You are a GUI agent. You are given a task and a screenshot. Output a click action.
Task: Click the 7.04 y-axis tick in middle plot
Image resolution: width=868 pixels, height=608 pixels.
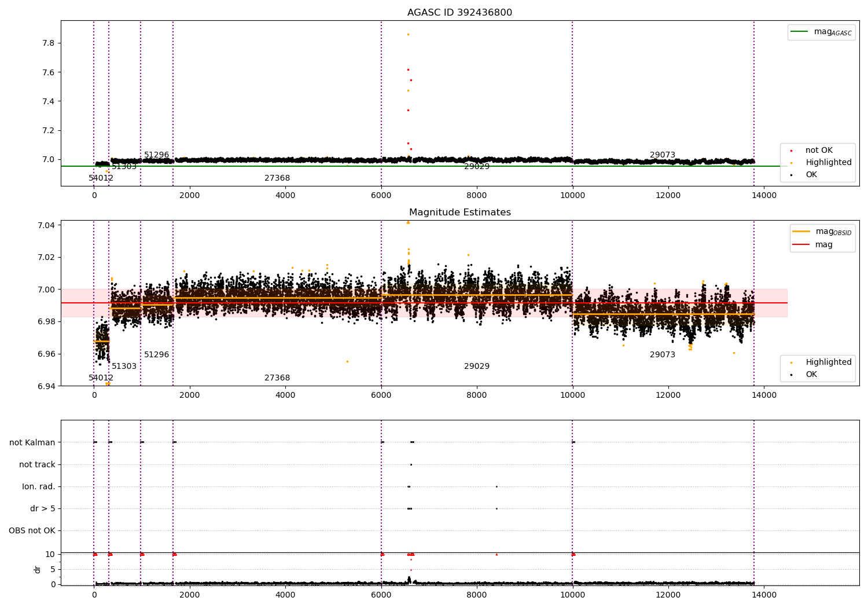coord(46,225)
